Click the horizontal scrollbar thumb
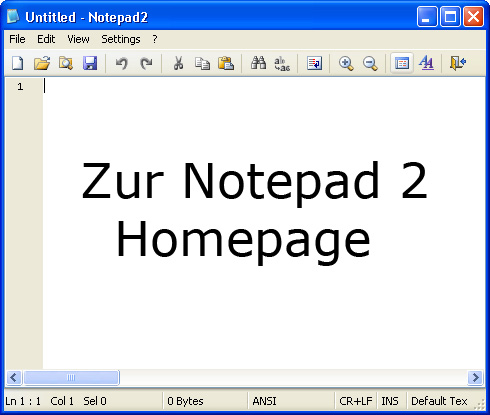490x415 pixels. click(71, 378)
